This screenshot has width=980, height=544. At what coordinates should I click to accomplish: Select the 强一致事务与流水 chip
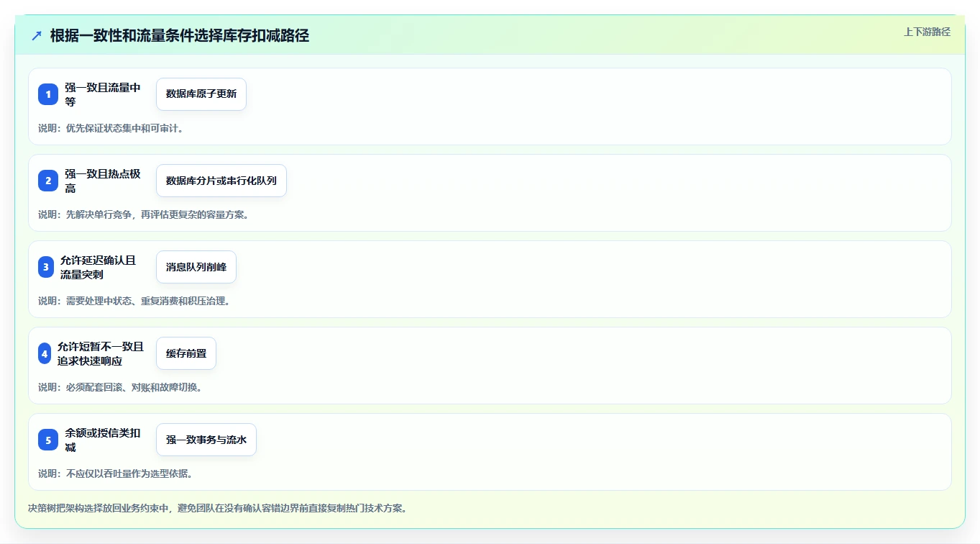pos(206,440)
